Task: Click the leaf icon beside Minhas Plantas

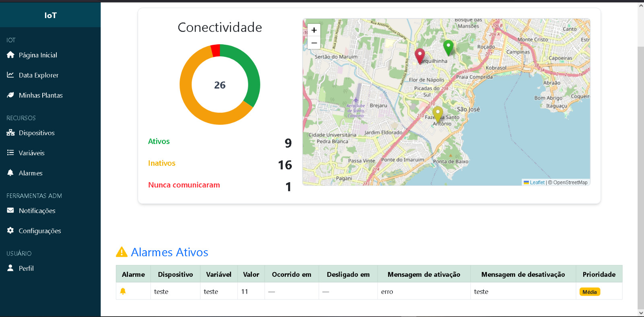Action: (10, 95)
